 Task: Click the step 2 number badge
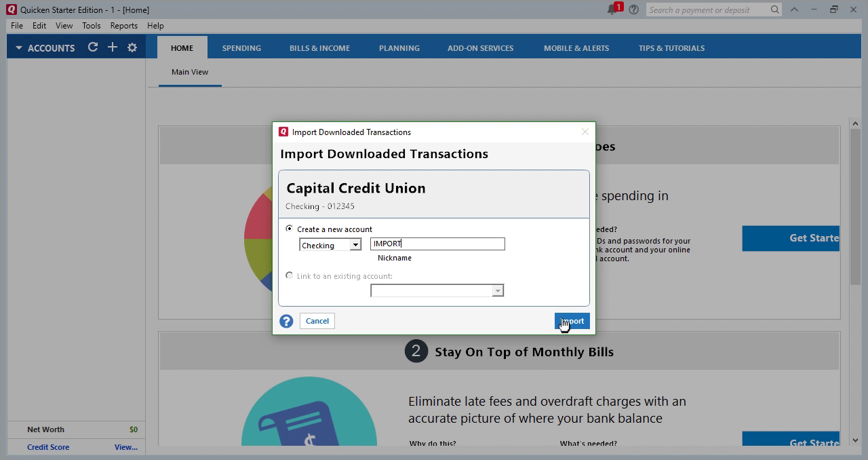click(x=416, y=351)
